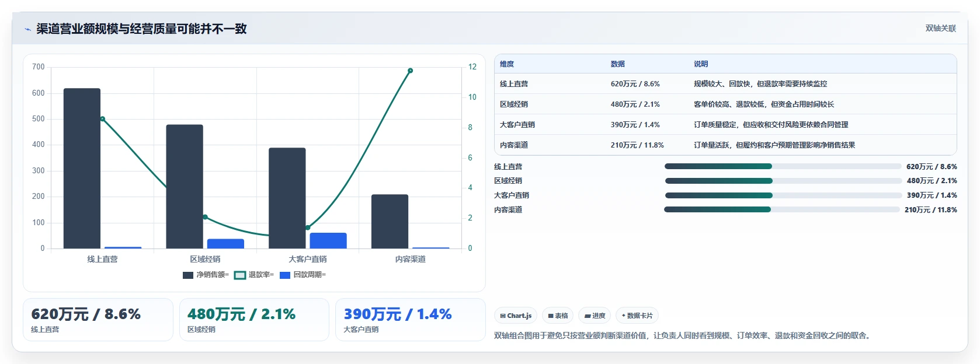
Task: Click the dark 大客户直销 sales bar
Action: coord(287,198)
